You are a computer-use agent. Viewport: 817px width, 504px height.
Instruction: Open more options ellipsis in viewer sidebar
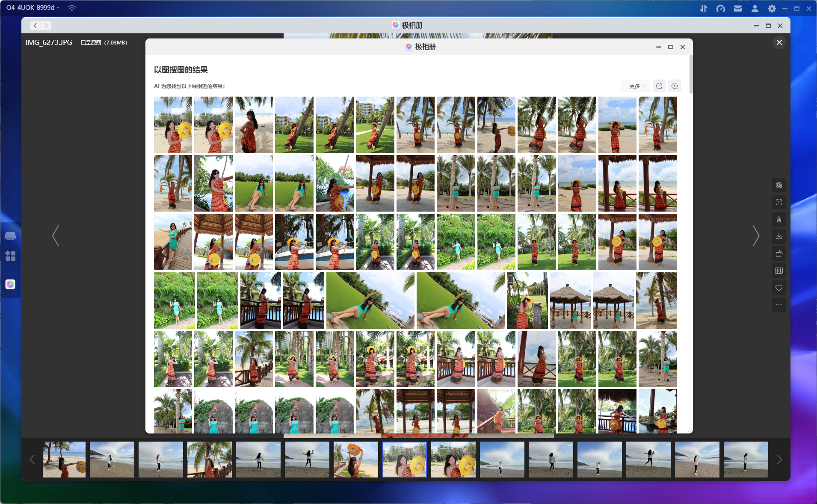pyautogui.click(x=779, y=305)
